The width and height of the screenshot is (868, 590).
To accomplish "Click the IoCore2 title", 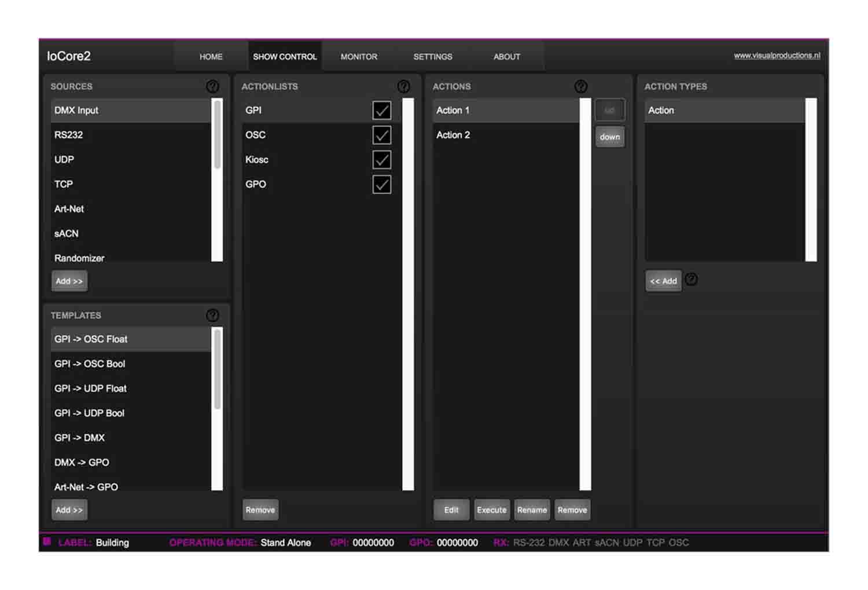I will point(69,56).
